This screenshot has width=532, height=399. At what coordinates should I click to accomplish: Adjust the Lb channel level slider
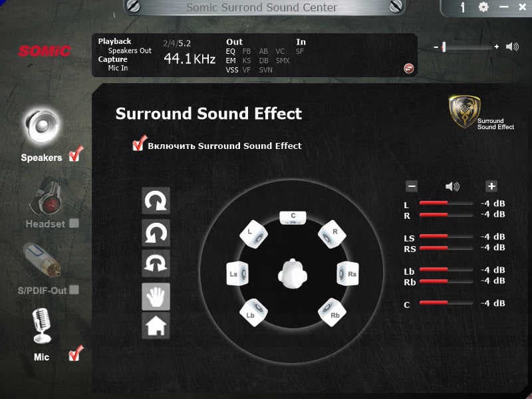pos(446,269)
